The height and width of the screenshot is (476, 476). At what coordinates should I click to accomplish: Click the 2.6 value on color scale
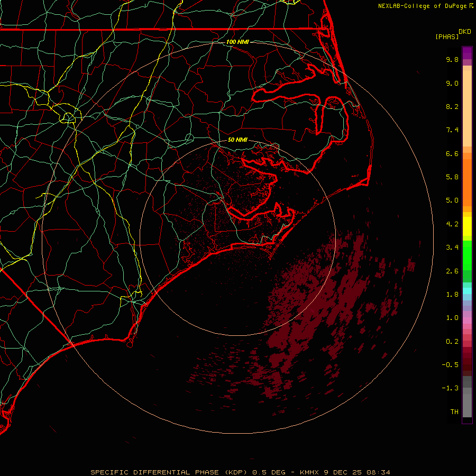tap(452, 271)
